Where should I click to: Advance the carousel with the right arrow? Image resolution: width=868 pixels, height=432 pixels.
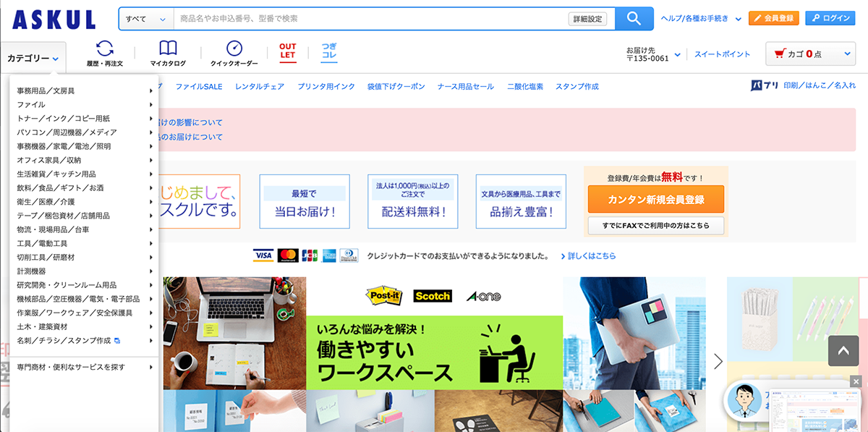[718, 361]
